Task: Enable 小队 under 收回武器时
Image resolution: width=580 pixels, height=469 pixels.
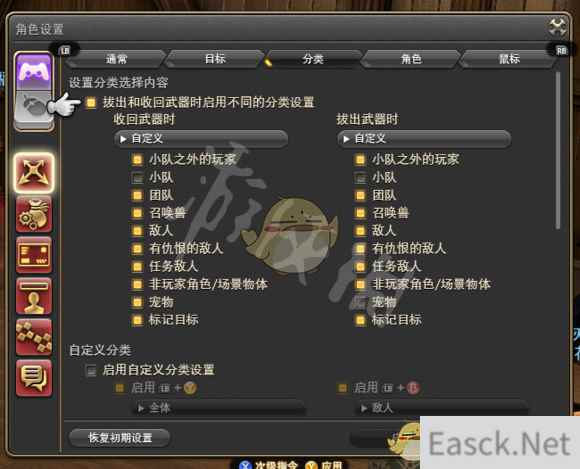Action: click(137, 178)
